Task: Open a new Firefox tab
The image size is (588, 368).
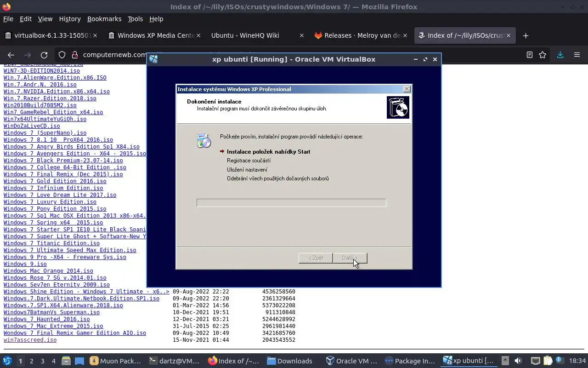Action: [526, 35]
